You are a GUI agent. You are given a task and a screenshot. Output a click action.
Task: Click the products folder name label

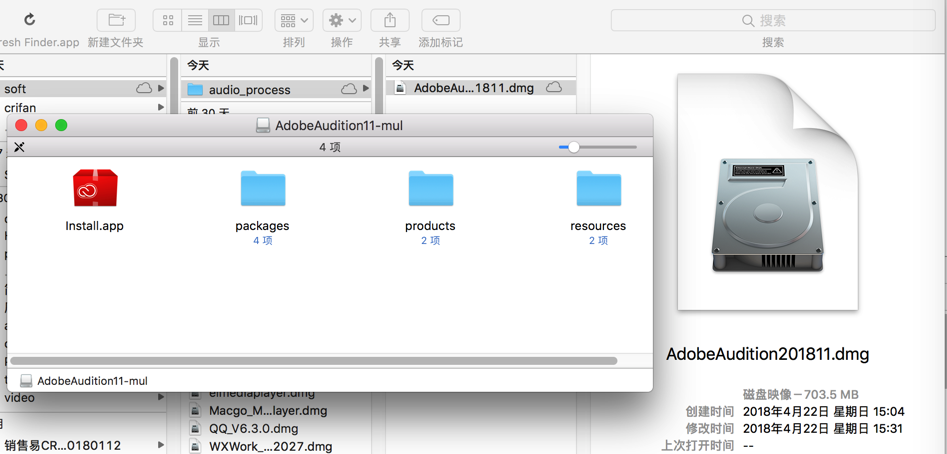pyautogui.click(x=430, y=226)
